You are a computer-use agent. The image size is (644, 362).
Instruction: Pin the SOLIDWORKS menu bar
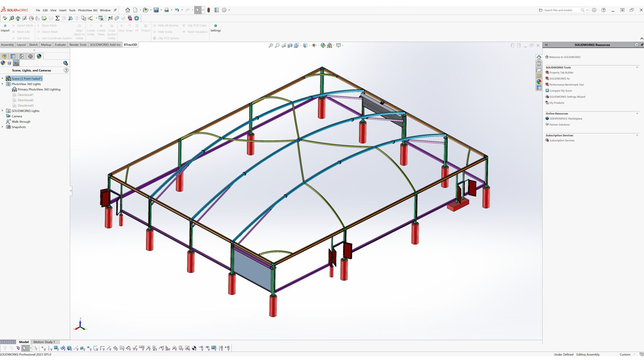pos(115,10)
